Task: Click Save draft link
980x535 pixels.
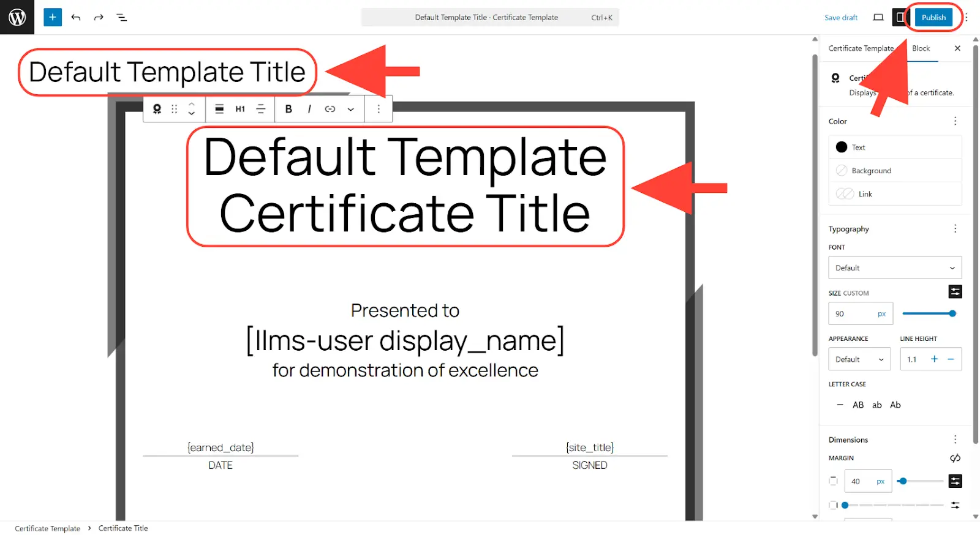Action: (840, 18)
